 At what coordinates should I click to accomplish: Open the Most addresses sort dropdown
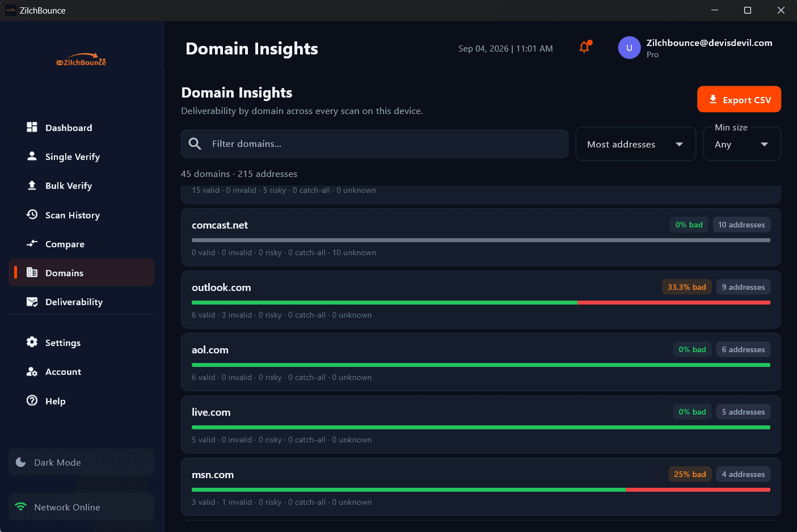pyautogui.click(x=635, y=144)
